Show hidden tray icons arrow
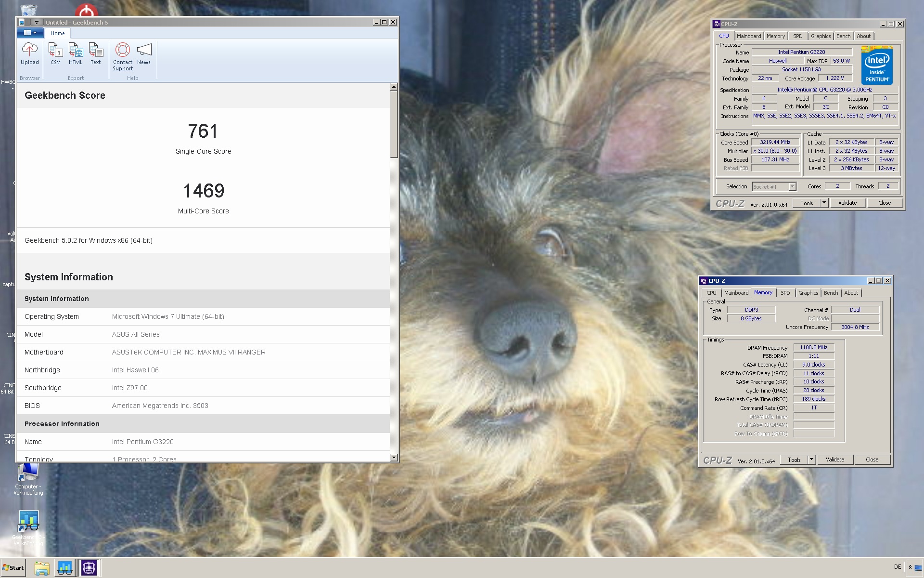This screenshot has width=924, height=578. pyautogui.click(x=910, y=567)
